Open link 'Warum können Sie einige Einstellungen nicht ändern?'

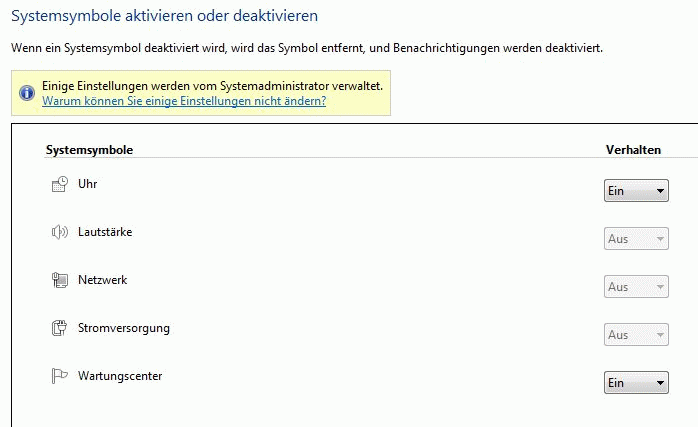click(x=184, y=101)
